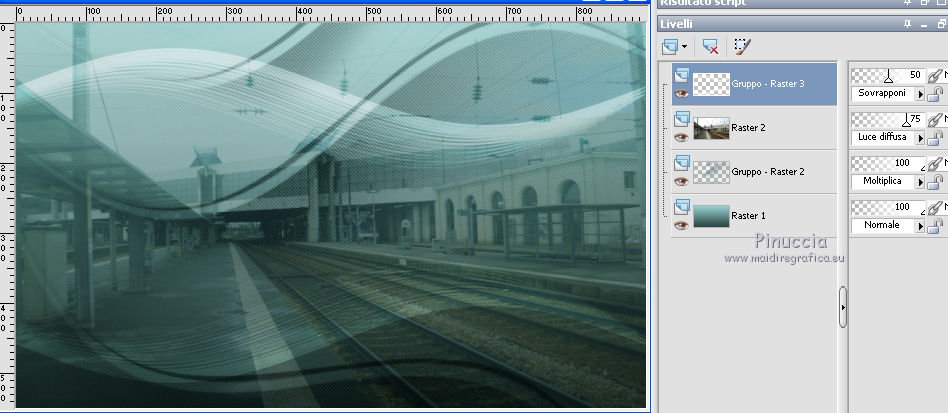This screenshot has width=948, height=413.
Task: Click the arrow beside Luce diffusa
Action: point(920,138)
